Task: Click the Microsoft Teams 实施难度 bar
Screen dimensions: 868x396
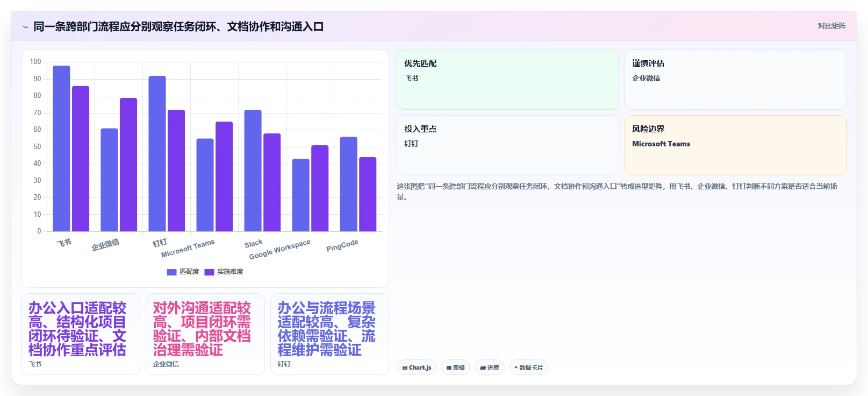Action: pos(224,176)
